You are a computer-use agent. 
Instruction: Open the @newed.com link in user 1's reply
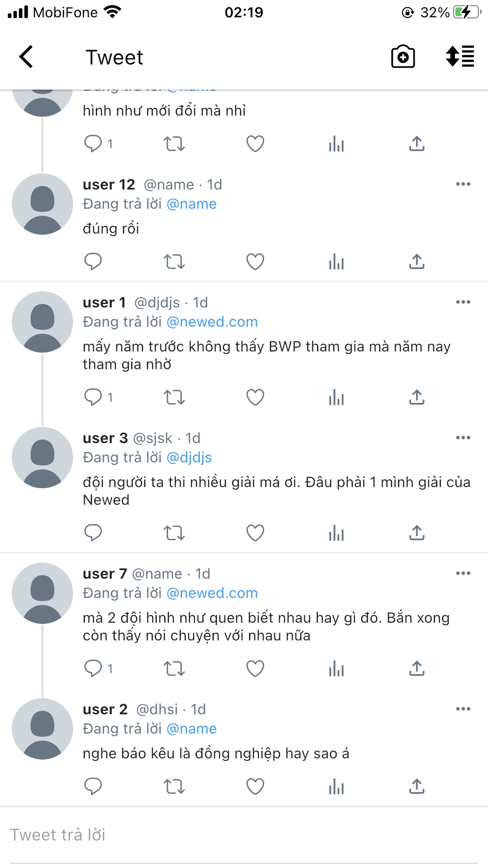click(x=212, y=322)
